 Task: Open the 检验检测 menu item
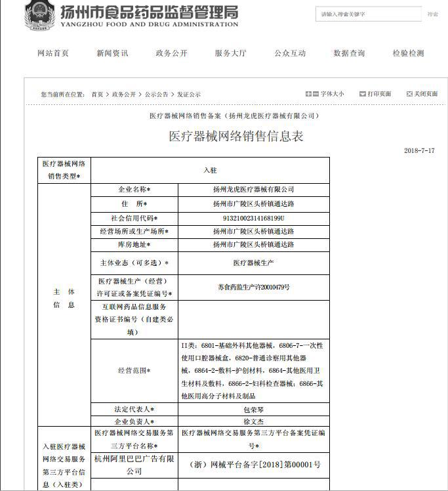click(x=408, y=53)
